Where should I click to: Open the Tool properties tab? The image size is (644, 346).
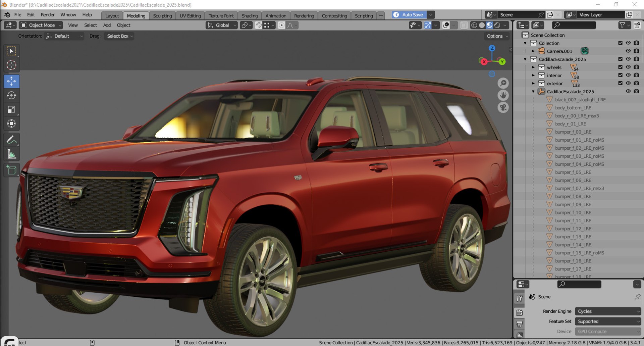click(519, 298)
